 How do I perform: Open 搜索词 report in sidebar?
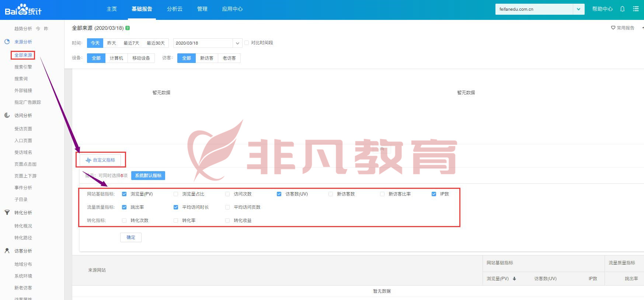pyautogui.click(x=21, y=79)
